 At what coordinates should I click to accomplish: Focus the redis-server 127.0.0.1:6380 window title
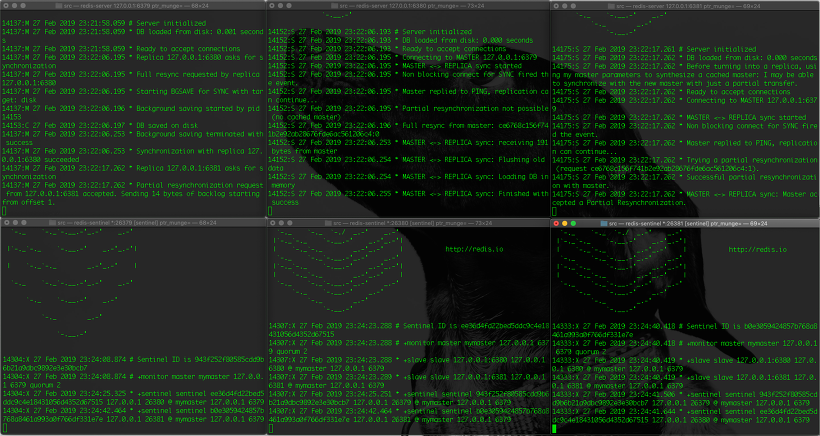tap(412, 6)
